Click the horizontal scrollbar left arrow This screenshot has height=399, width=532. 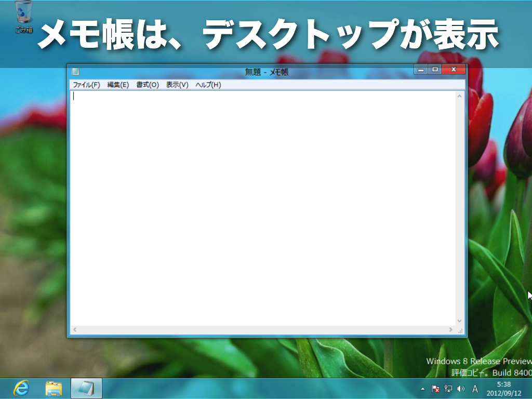[75, 329]
